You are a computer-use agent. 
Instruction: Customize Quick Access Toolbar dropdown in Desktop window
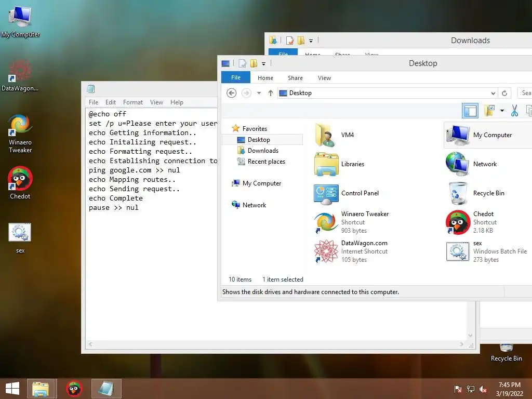coord(263,63)
